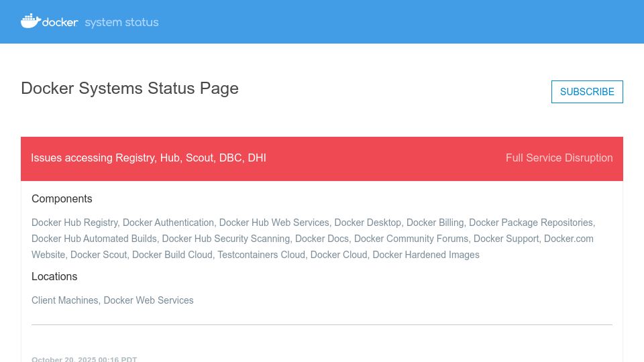
Task: Click the 'Components' heading
Action: click(62, 199)
